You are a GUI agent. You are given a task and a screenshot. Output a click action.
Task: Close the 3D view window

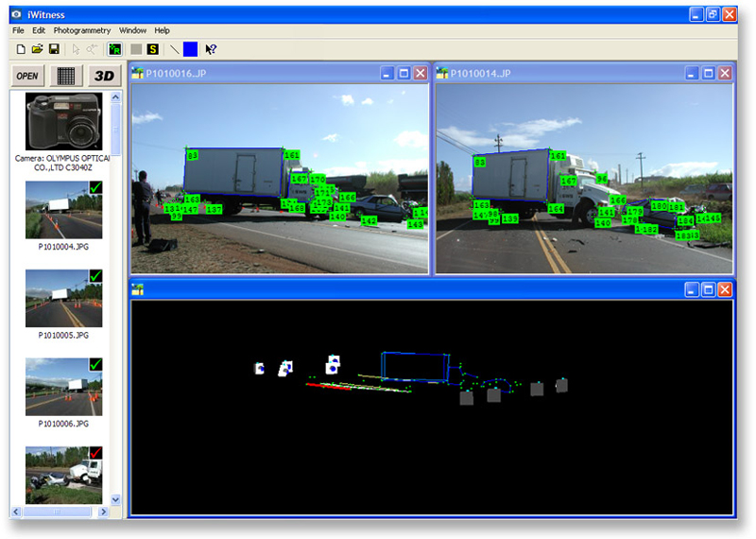tap(725, 289)
